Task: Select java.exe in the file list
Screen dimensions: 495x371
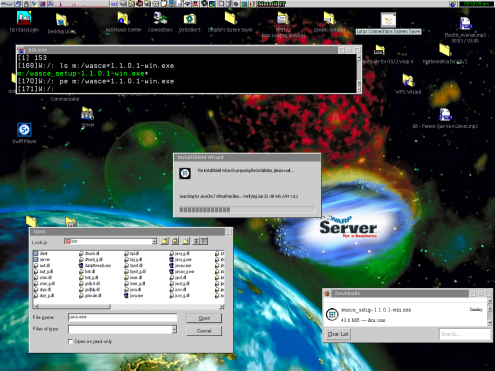Action: (x=134, y=296)
